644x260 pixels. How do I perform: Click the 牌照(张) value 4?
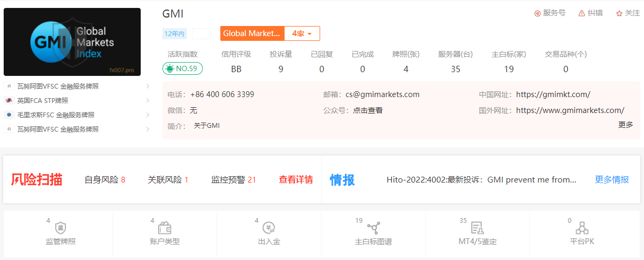click(406, 69)
